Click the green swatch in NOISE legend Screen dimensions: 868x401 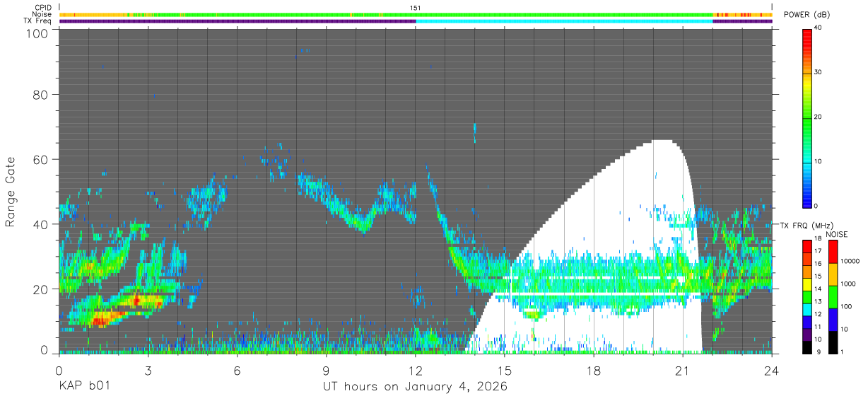click(833, 296)
